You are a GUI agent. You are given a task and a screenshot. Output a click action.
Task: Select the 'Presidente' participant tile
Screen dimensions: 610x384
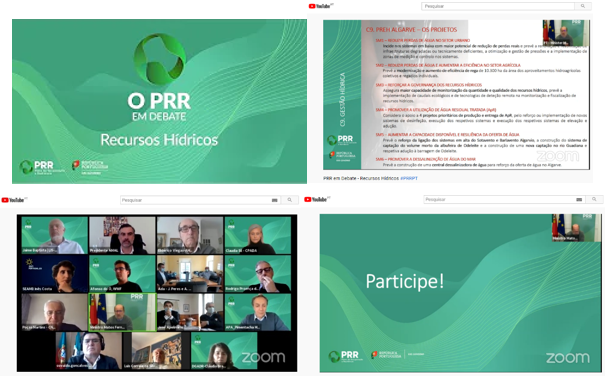(x=123, y=235)
